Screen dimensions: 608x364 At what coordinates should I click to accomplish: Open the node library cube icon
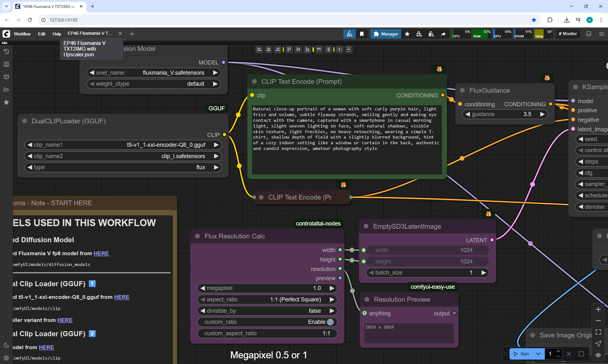pos(6,77)
